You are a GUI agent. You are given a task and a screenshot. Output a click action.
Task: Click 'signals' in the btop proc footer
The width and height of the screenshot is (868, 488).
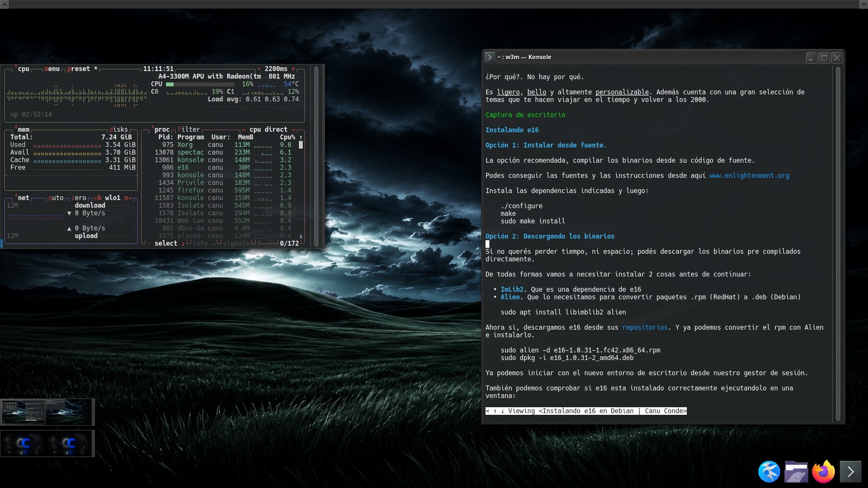tap(236, 243)
